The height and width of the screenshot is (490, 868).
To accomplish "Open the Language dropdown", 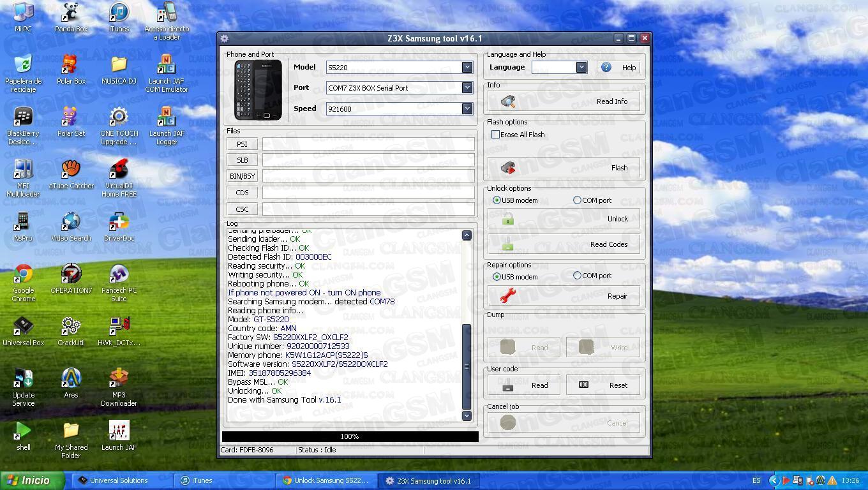I will coord(581,67).
